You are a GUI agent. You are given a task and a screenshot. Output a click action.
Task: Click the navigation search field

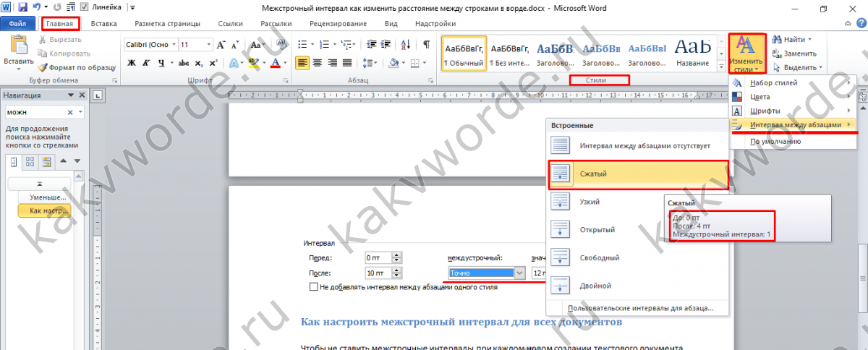[x=35, y=113]
